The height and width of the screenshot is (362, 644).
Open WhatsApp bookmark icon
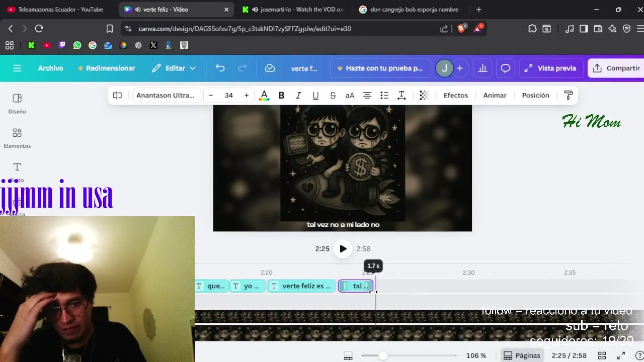click(x=77, y=45)
